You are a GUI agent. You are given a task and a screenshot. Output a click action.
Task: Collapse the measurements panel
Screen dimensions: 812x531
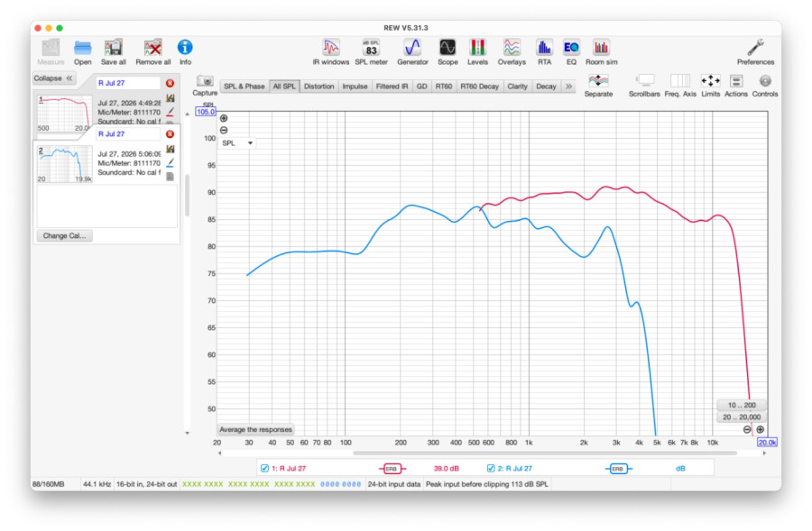[x=54, y=78]
